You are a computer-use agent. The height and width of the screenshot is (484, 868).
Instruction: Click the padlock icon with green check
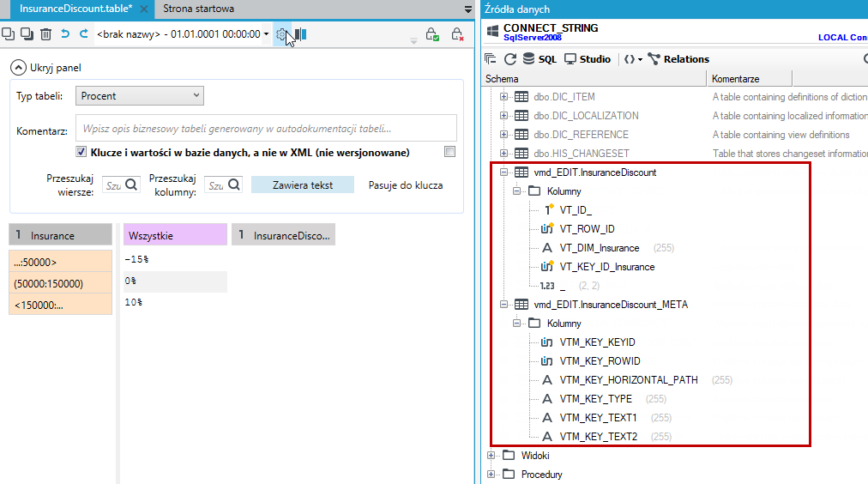(432, 34)
